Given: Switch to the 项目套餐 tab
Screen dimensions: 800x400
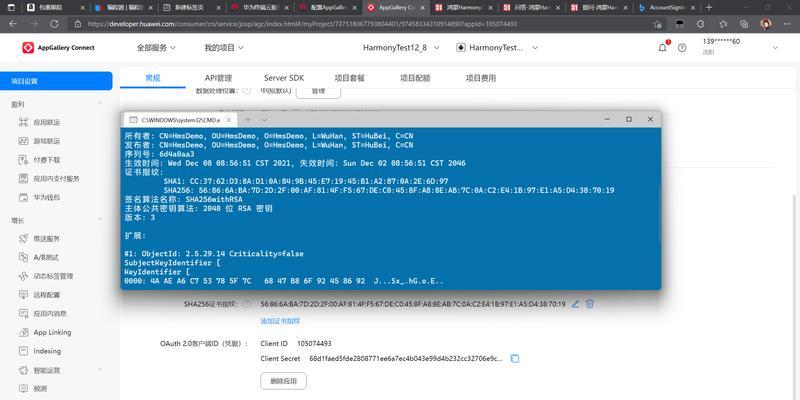Looking at the screenshot, I should 349,78.
